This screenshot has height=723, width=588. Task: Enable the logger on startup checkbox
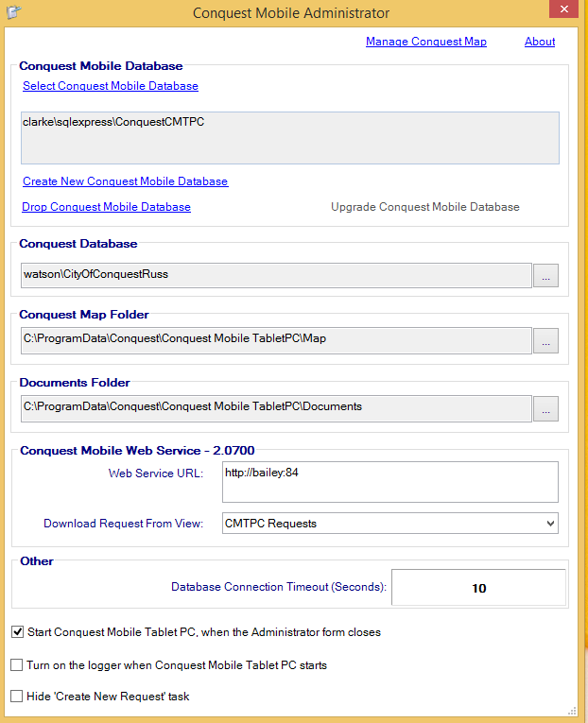(17, 665)
